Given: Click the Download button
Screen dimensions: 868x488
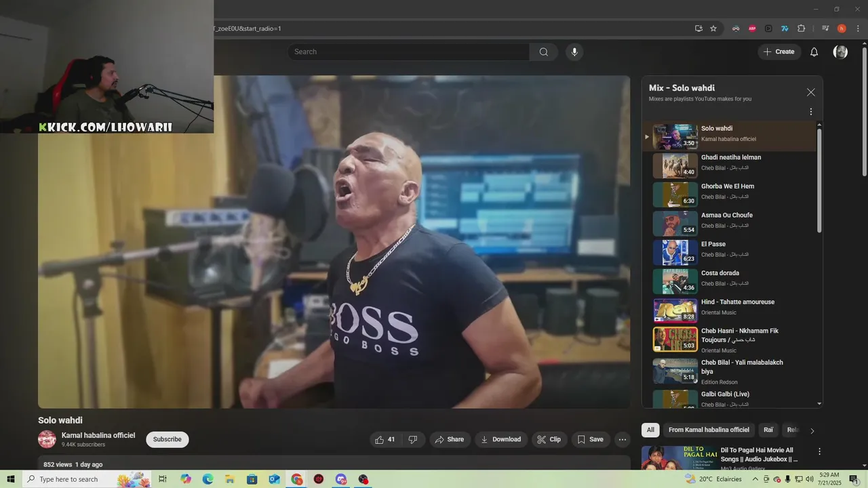Looking at the screenshot, I should [501, 439].
